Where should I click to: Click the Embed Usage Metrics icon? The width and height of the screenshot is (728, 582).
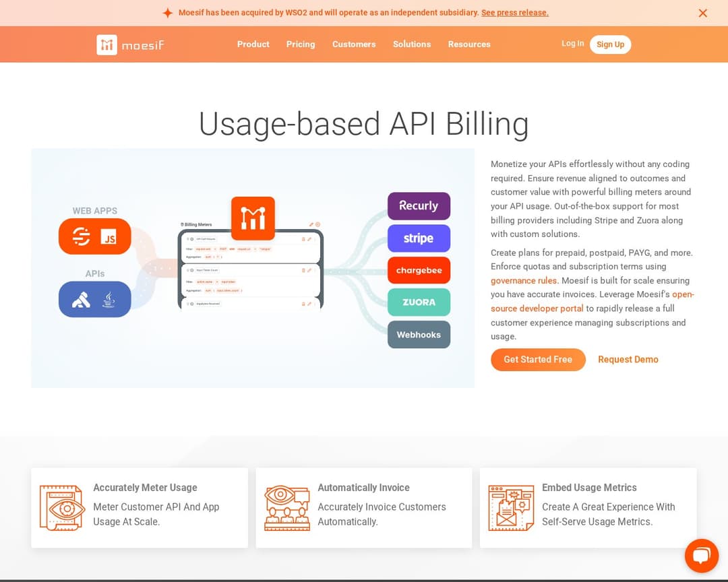[x=511, y=508]
